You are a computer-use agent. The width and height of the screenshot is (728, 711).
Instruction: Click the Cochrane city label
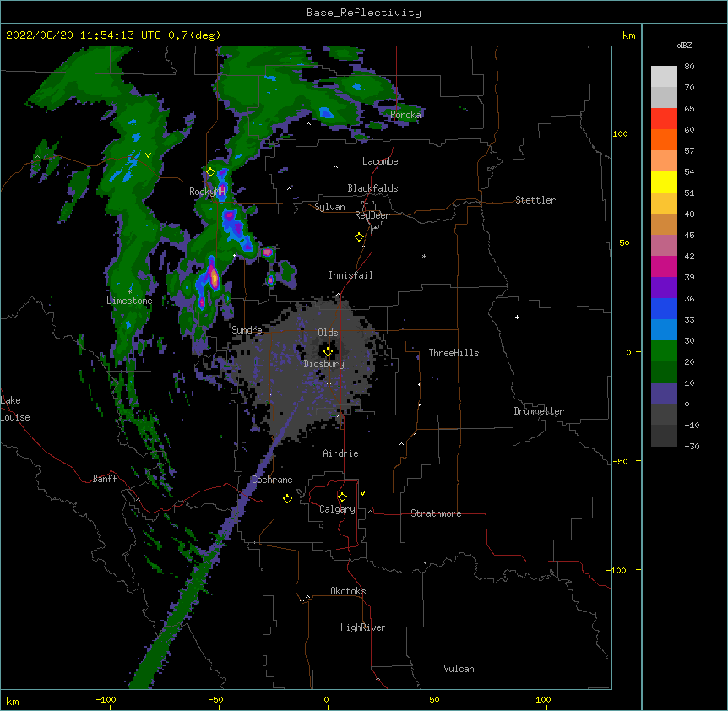tap(272, 480)
